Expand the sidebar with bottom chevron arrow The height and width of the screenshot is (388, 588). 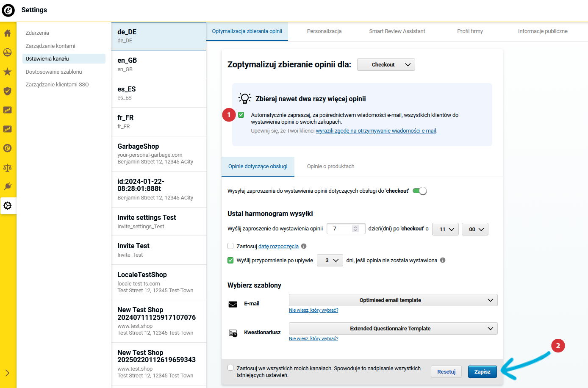point(8,373)
